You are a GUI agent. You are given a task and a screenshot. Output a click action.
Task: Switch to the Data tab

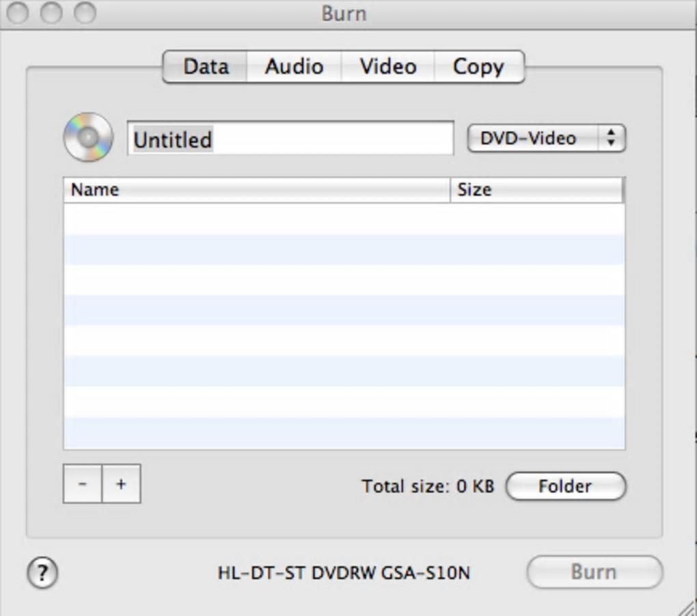coord(205,67)
